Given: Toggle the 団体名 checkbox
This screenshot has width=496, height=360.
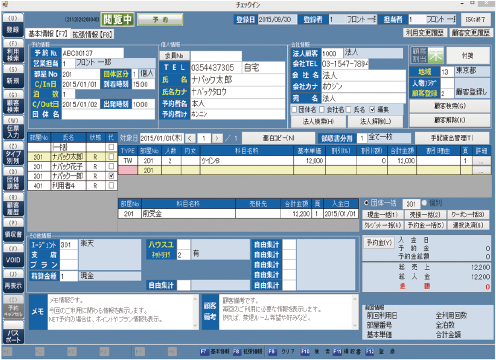Looking at the screenshot, I should coord(294,109).
